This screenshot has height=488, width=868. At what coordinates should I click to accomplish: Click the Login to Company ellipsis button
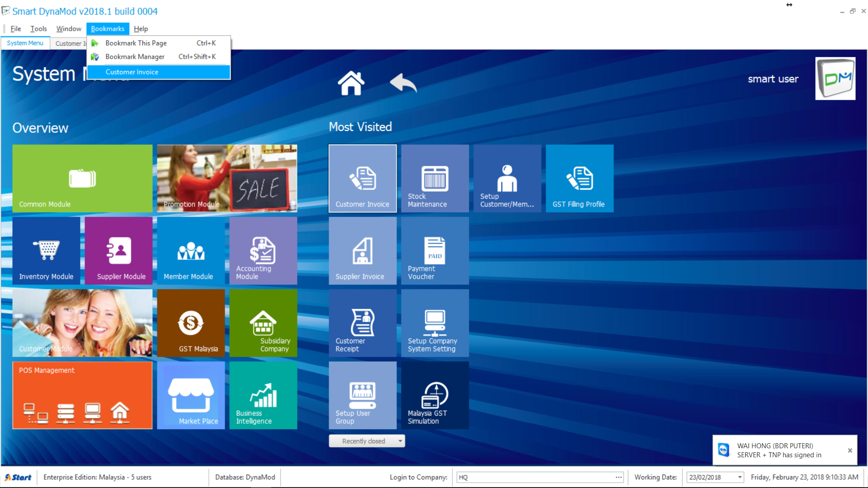point(618,477)
